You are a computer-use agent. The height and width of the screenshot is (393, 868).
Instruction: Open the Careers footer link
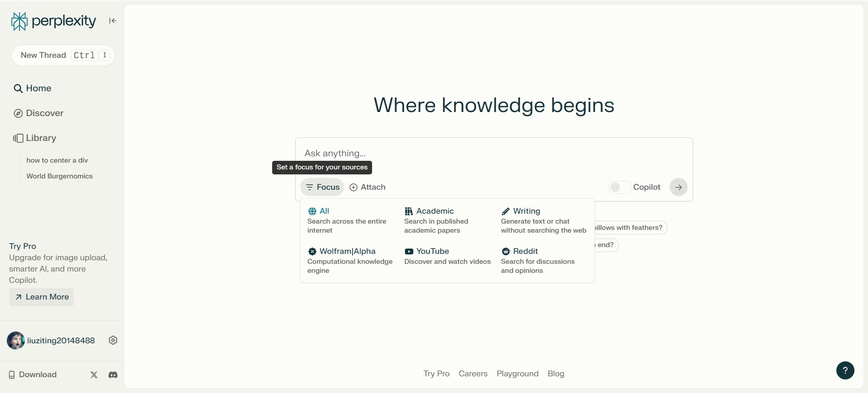473,374
